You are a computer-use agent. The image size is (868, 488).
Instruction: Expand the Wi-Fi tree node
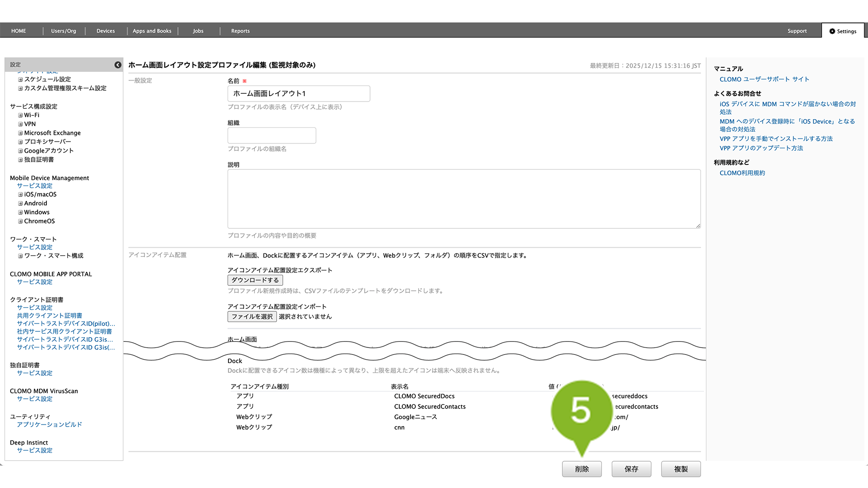(21, 116)
